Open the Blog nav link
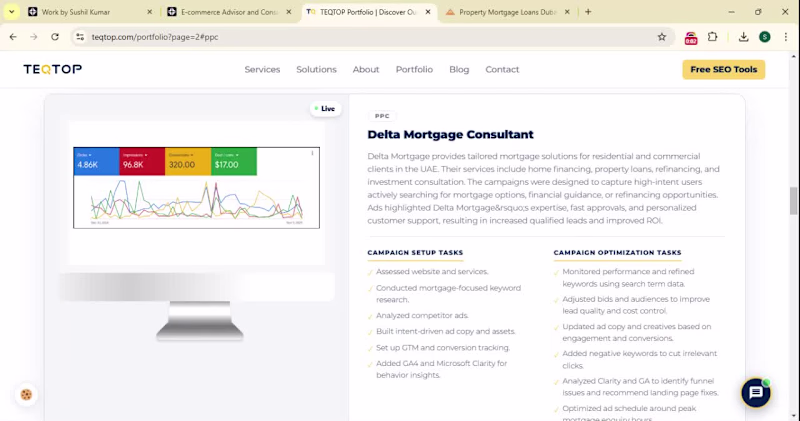 tap(459, 69)
